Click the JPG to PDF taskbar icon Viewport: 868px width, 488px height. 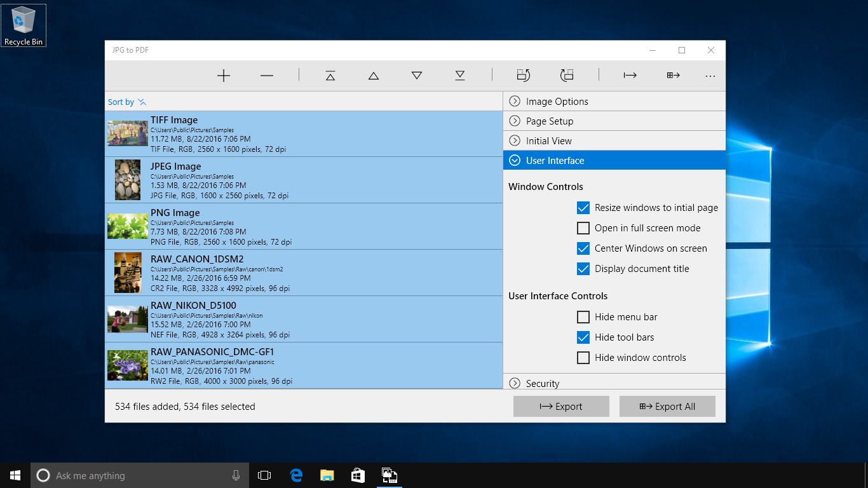pyautogui.click(x=389, y=475)
